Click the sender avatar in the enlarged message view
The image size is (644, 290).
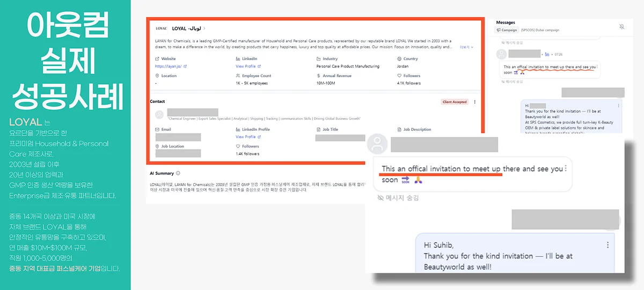coord(377,144)
